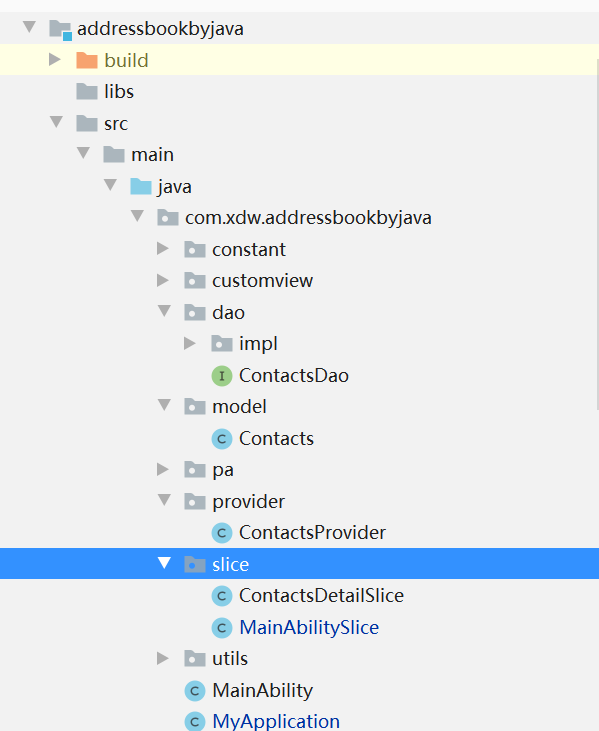Expand the constant package arrow
Image resolution: width=599 pixels, height=731 pixels.
point(163,248)
